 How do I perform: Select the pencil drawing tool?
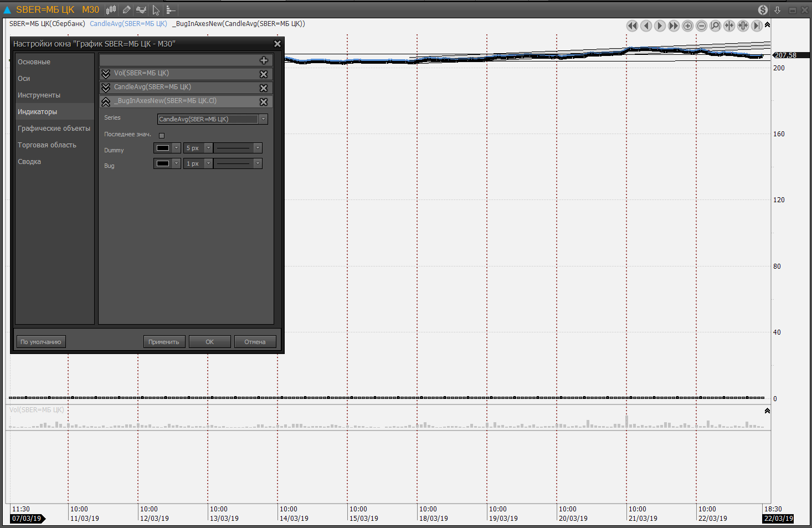[x=127, y=9]
